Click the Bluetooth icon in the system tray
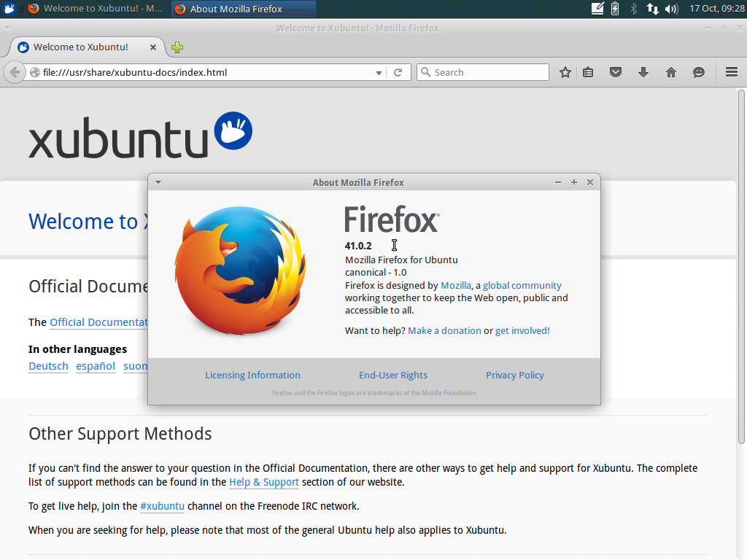Viewport: 747px width, 560px height. tap(635, 9)
